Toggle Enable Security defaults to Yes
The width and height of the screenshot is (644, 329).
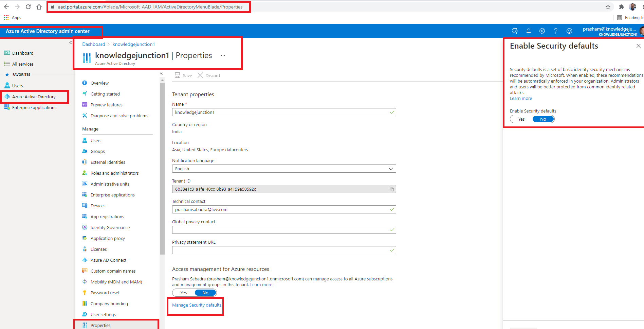[x=521, y=119]
